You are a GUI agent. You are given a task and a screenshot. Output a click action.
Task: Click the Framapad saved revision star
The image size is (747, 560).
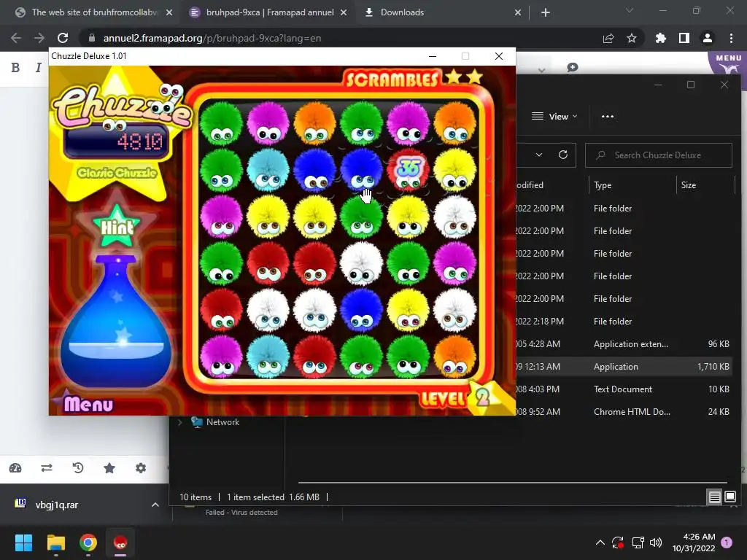click(x=109, y=468)
